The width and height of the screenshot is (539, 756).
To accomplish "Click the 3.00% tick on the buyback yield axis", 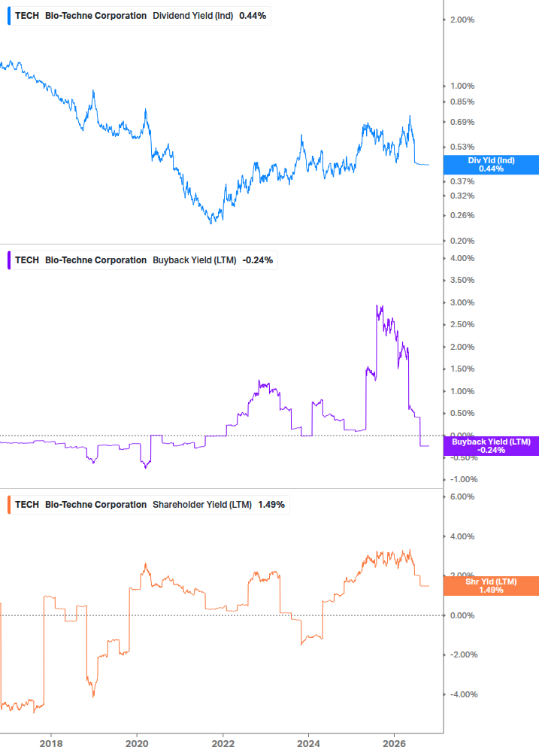I will click(462, 303).
